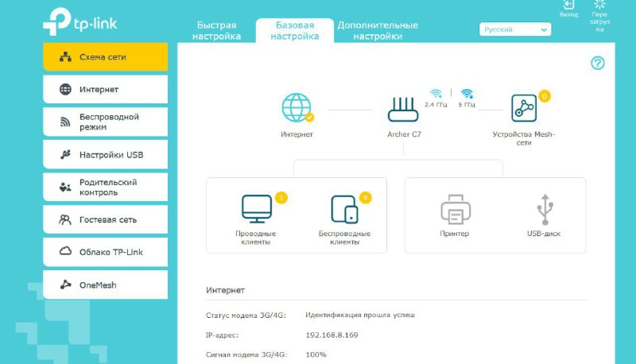
Task: Click the Mesh devices count badge
Action: 545,96
